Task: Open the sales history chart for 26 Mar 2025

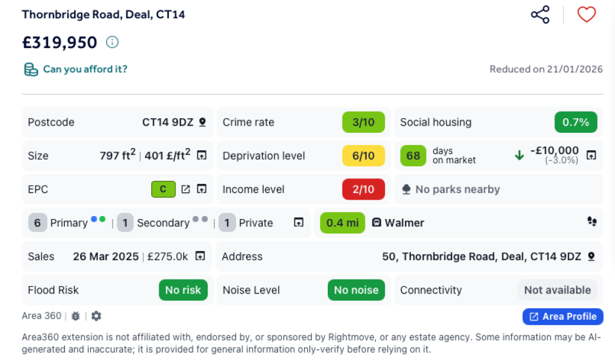Action: pyautogui.click(x=200, y=256)
